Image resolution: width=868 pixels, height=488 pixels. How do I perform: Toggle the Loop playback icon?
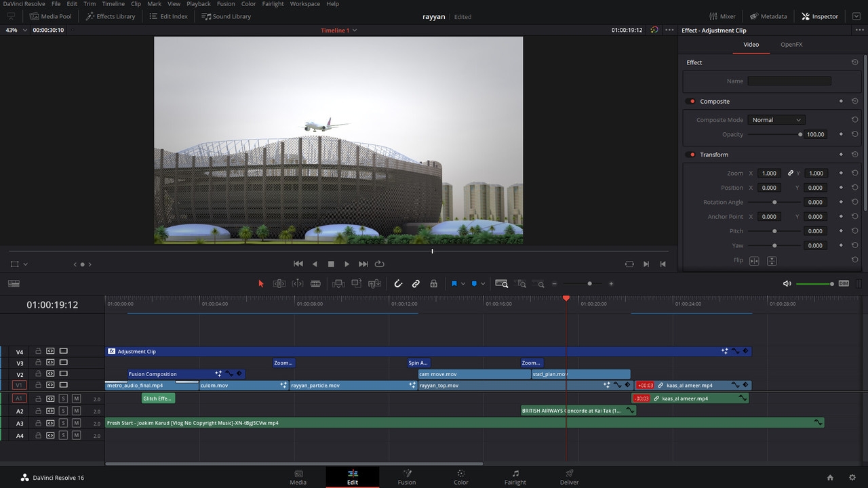380,264
